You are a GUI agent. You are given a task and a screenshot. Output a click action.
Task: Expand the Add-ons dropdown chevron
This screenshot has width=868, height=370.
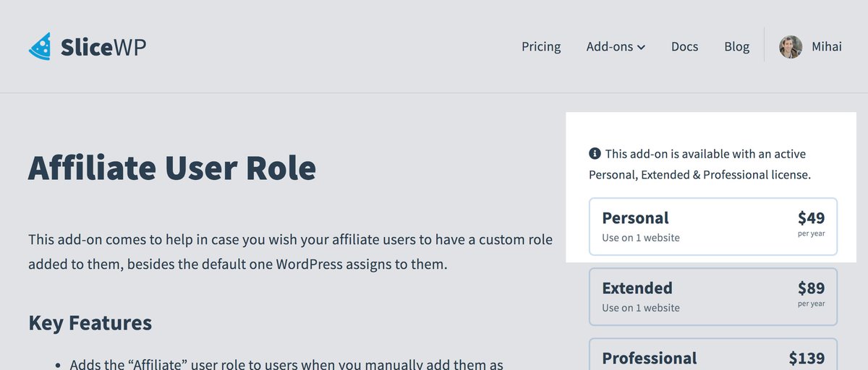coord(641,48)
